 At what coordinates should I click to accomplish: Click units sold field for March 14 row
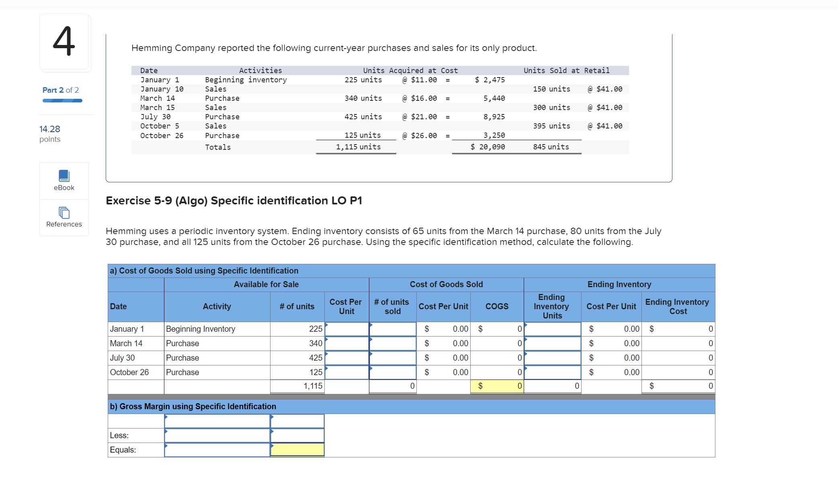coord(393,343)
